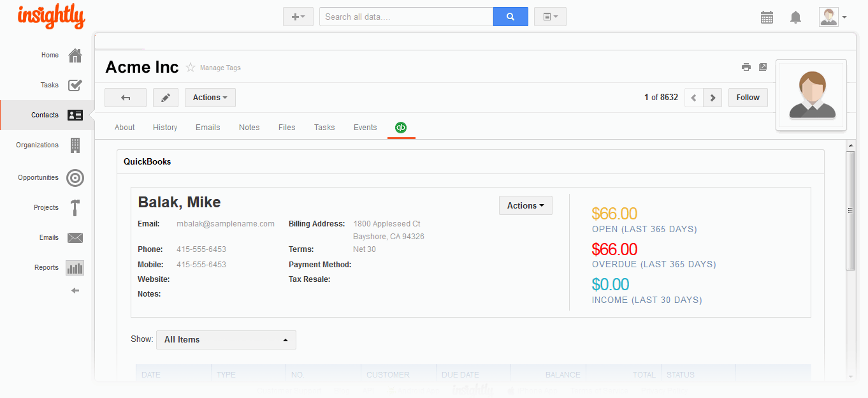Image resolution: width=868 pixels, height=398 pixels.
Task: Click the Net 30 terms value
Action: coord(365,249)
